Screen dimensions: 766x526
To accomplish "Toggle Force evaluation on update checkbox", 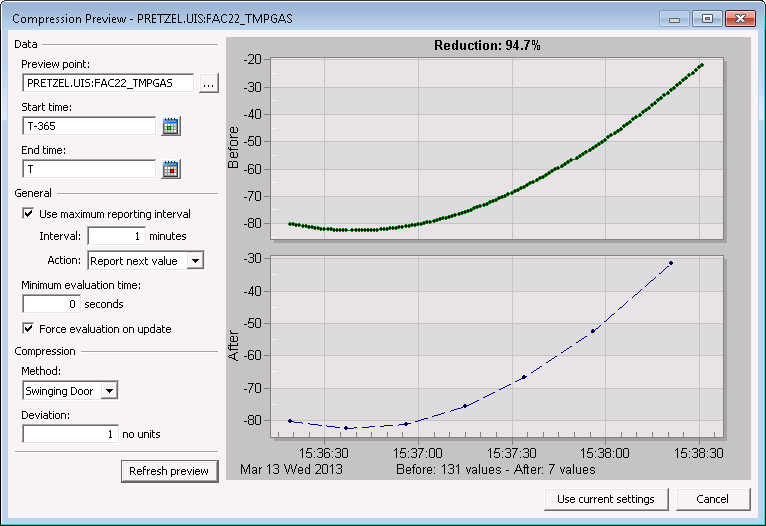I will pos(28,329).
